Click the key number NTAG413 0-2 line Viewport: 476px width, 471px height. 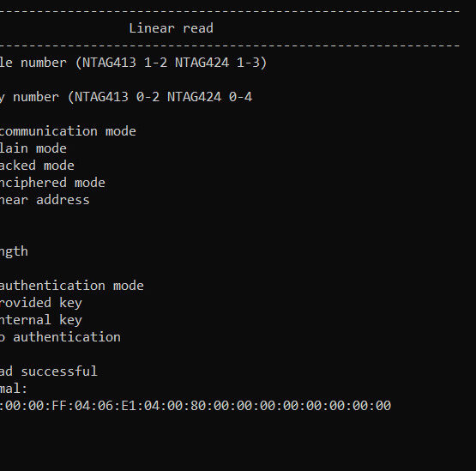pyautogui.click(x=126, y=97)
